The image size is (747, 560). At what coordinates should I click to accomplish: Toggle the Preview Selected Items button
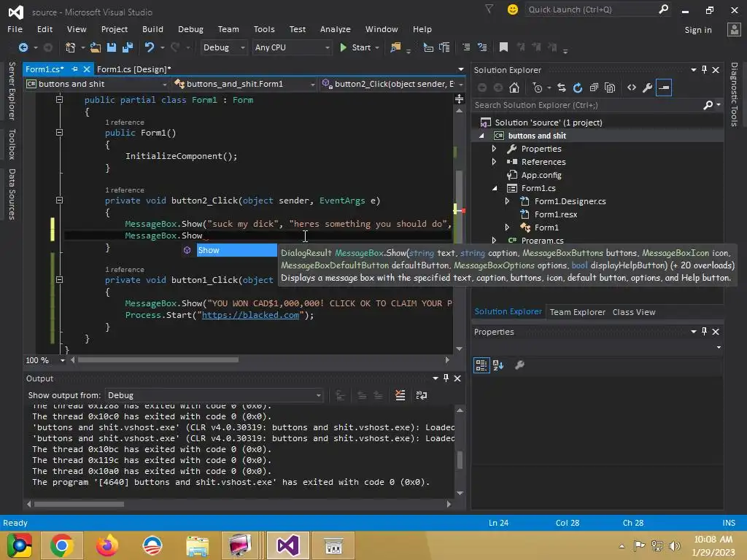(x=664, y=87)
